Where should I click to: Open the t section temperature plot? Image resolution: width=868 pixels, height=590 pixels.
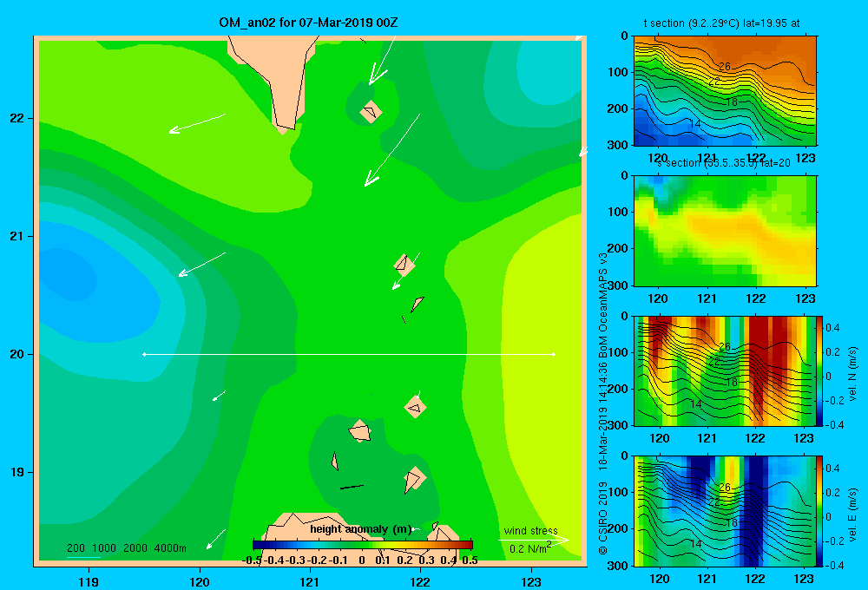coord(725,91)
